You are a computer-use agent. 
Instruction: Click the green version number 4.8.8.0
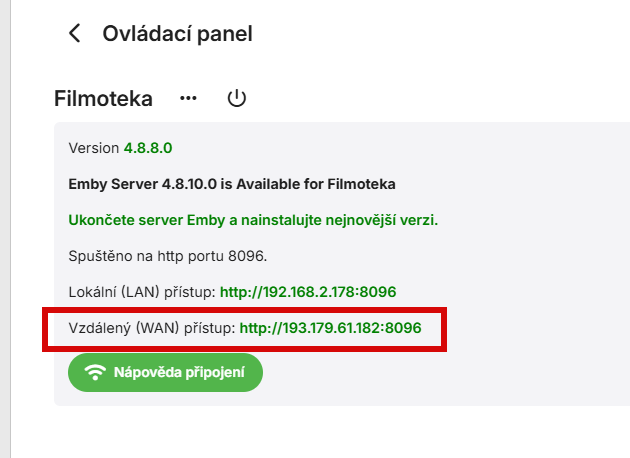click(x=148, y=148)
